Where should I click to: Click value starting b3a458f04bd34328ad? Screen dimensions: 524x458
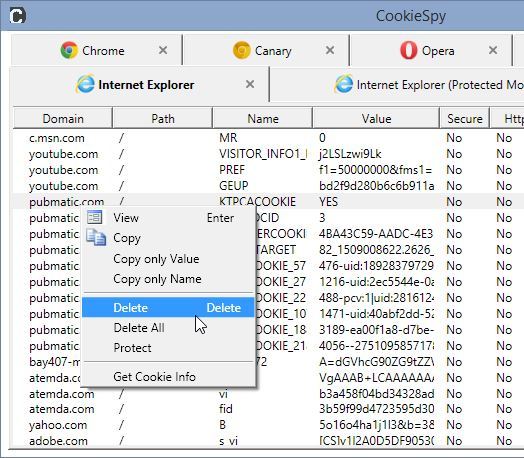click(x=377, y=394)
